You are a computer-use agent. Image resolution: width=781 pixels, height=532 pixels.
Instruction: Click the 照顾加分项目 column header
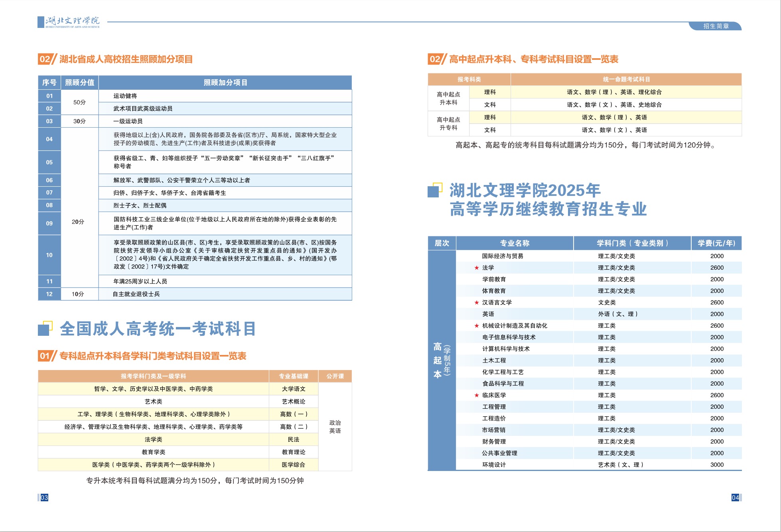click(225, 83)
